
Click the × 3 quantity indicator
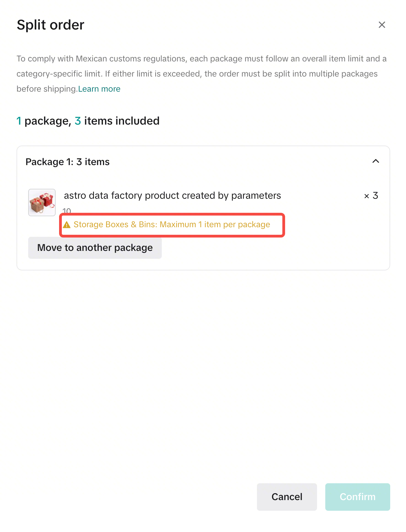371,196
